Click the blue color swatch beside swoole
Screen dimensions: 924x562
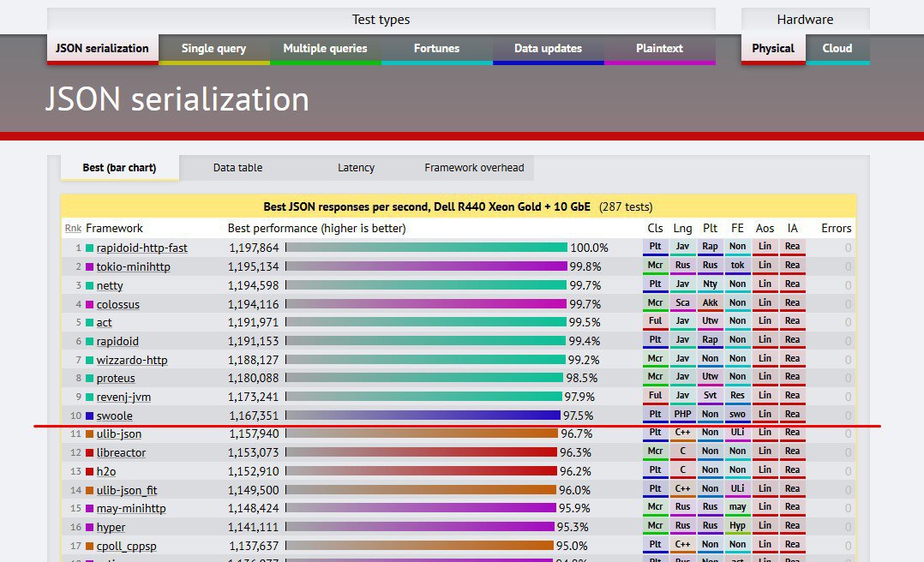89,416
